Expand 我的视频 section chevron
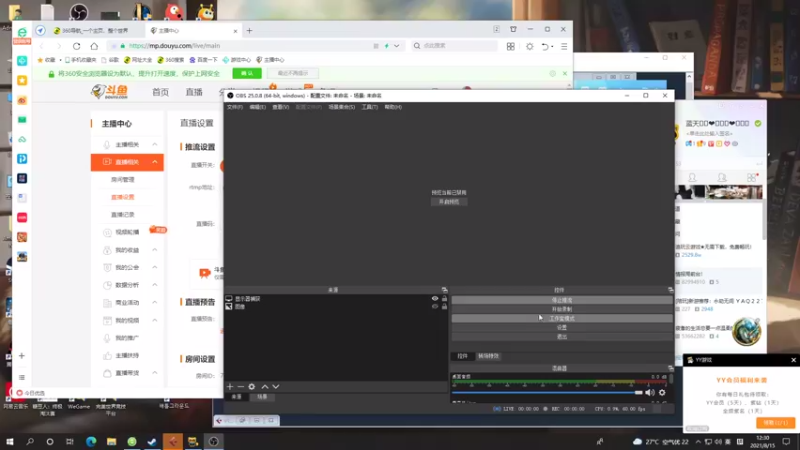Viewport: 800px width, 450px height. (x=155, y=320)
